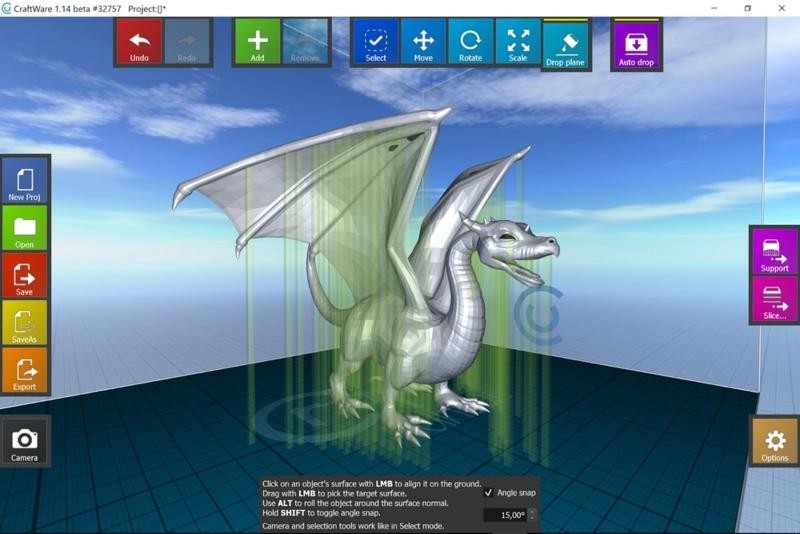
Task: Toggle the Drop plane tool
Action: pos(566,46)
